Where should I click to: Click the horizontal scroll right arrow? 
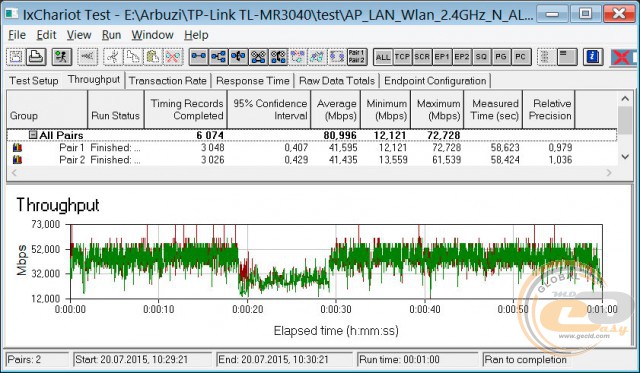tap(609, 173)
